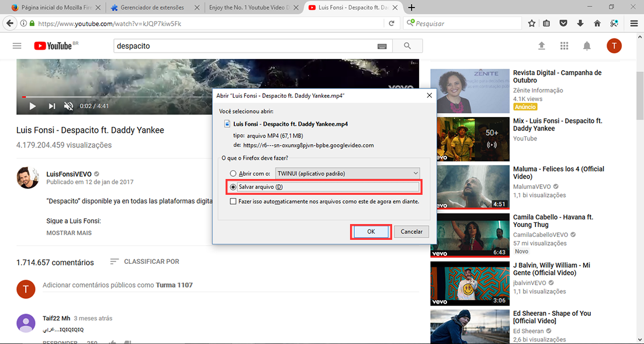Open Camila Cabello - Havana title link
This screenshot has width=644, height=344.
[553, 221]
